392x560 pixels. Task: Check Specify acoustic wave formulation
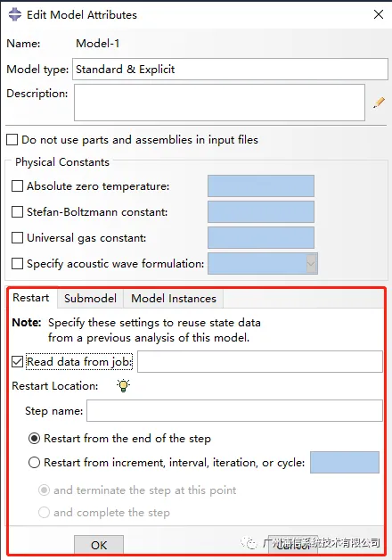click(x=17, y=264)
